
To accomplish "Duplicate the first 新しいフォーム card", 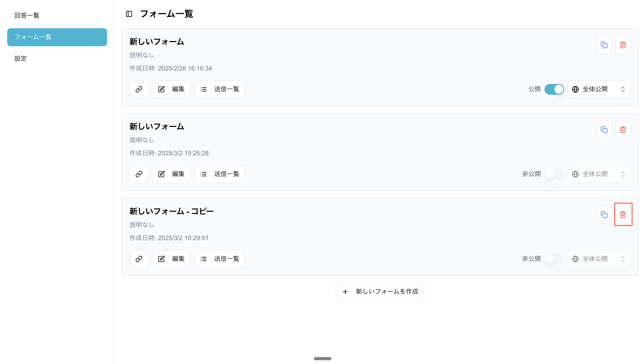I will click(x=604, y=45).
